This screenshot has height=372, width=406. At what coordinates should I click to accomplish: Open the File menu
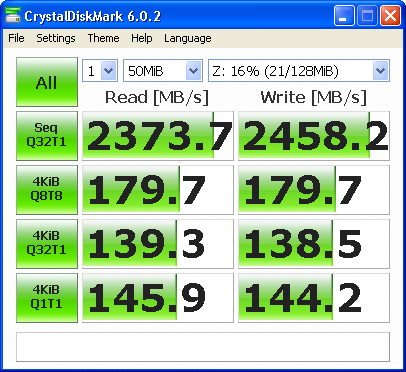tap(16, 38)
